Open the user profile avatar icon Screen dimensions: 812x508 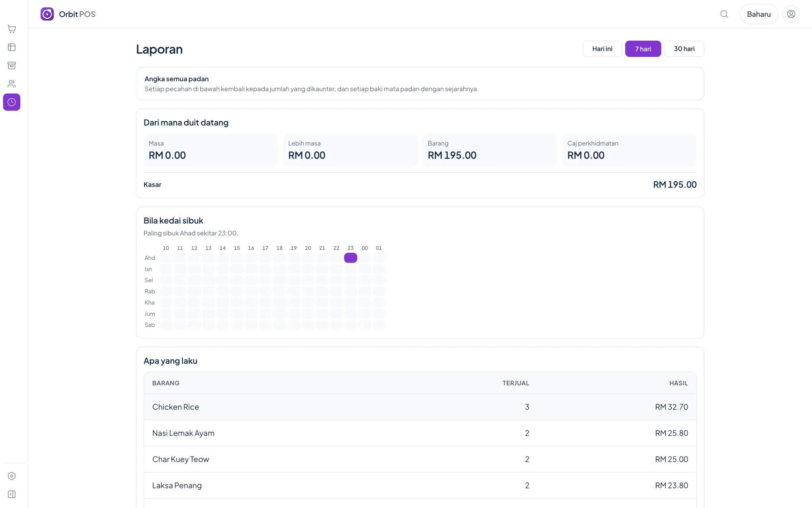(791, 14)
